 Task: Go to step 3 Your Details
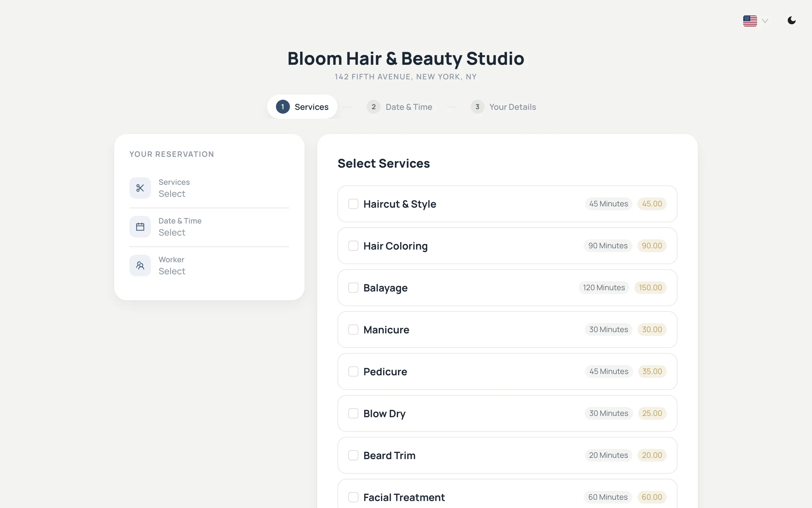tap(503, 107)
